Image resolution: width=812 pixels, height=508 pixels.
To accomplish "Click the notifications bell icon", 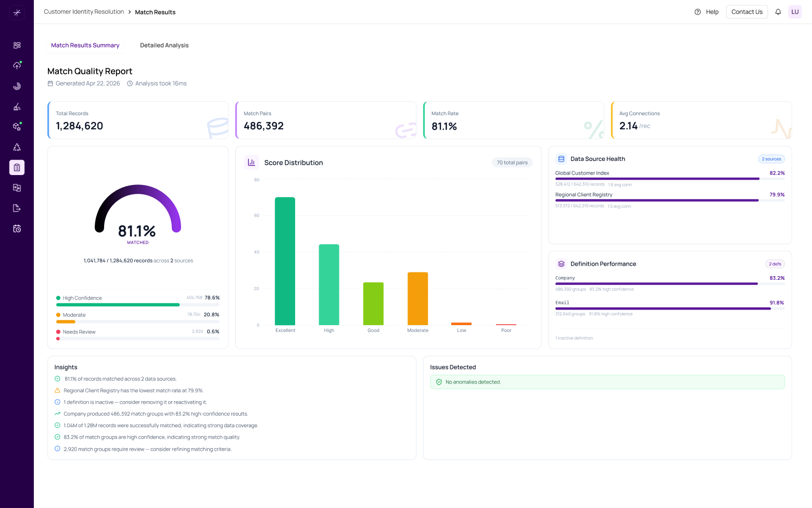I will pos(778,12).
